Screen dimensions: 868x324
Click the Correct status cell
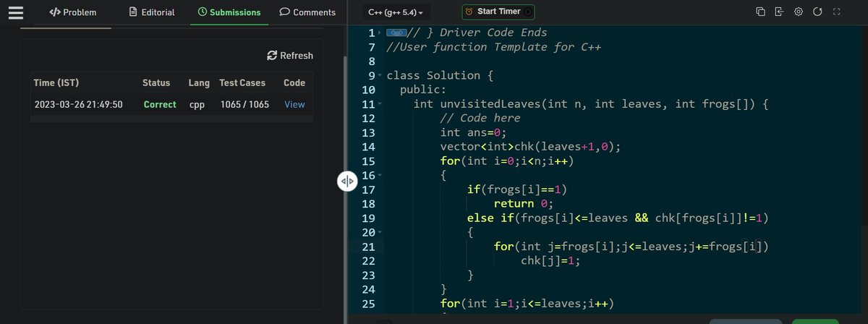(x=160, y=104)
